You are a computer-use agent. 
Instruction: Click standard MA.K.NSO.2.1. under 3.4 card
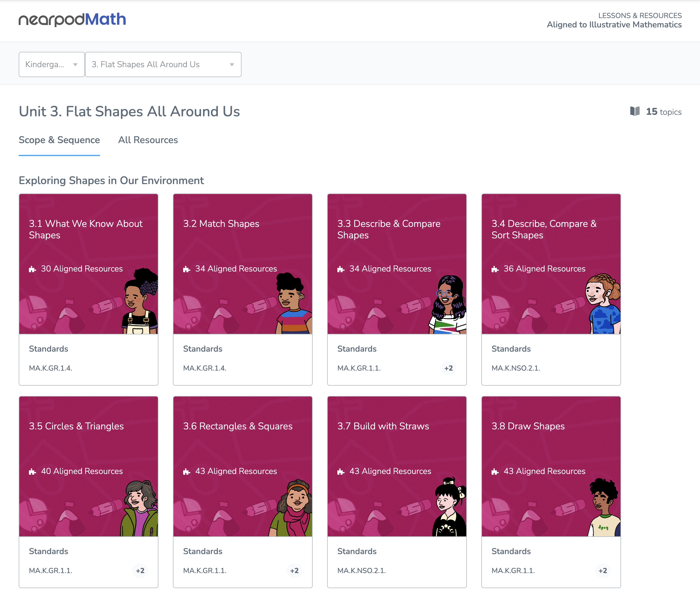pyautogui.click(x=516, y=368)
